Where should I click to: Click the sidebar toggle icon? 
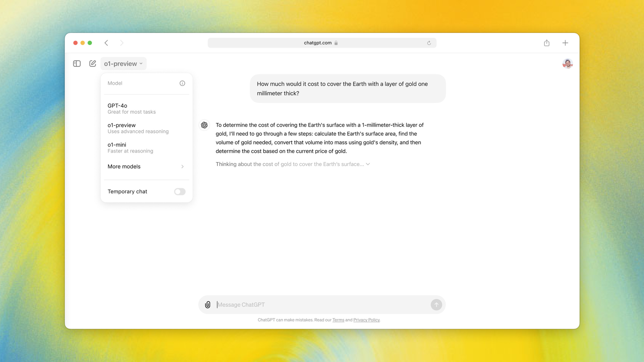[77, 63]
